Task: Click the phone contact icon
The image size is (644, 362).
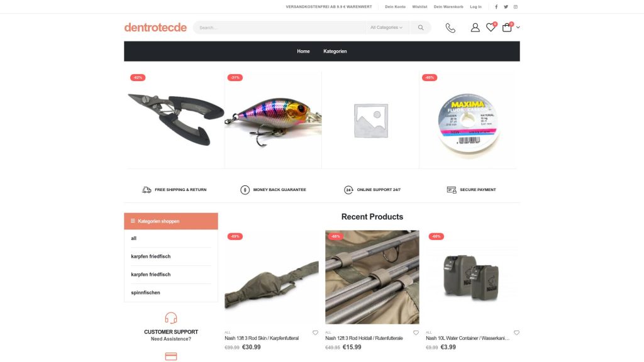Action: pyautogui.click(x=450, y=28)
